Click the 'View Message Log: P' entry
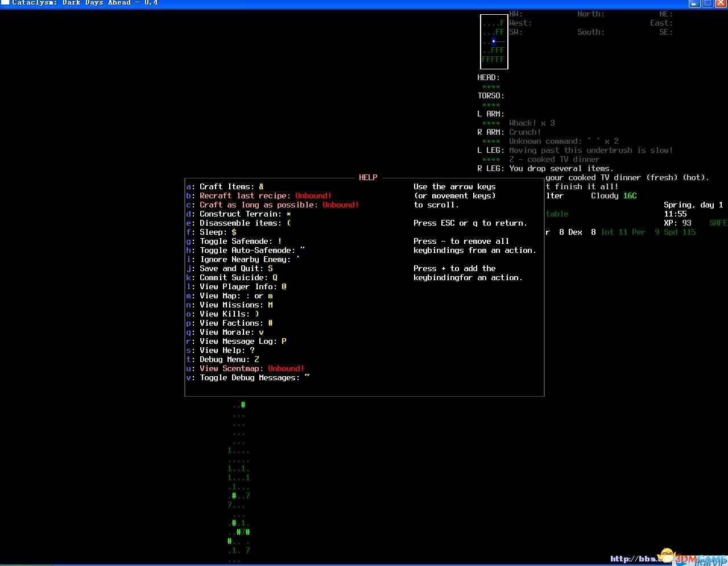Screen dimensions: 728x566 point(236,341)
